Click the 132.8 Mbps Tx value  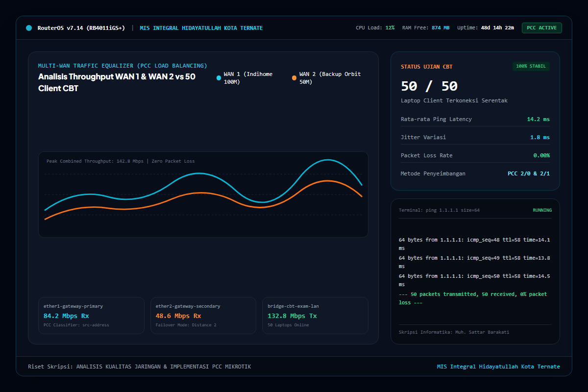(x=292, y=316)
